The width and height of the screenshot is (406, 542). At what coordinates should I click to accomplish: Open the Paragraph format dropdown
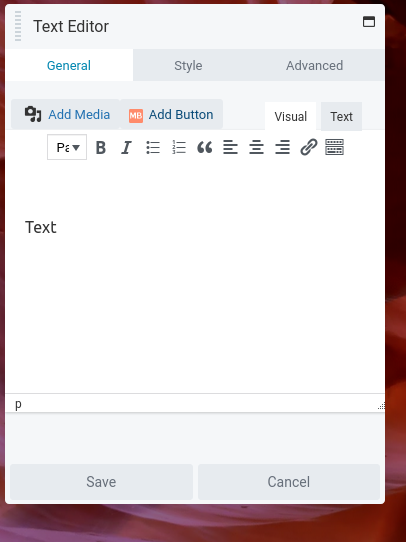(67, 147)
